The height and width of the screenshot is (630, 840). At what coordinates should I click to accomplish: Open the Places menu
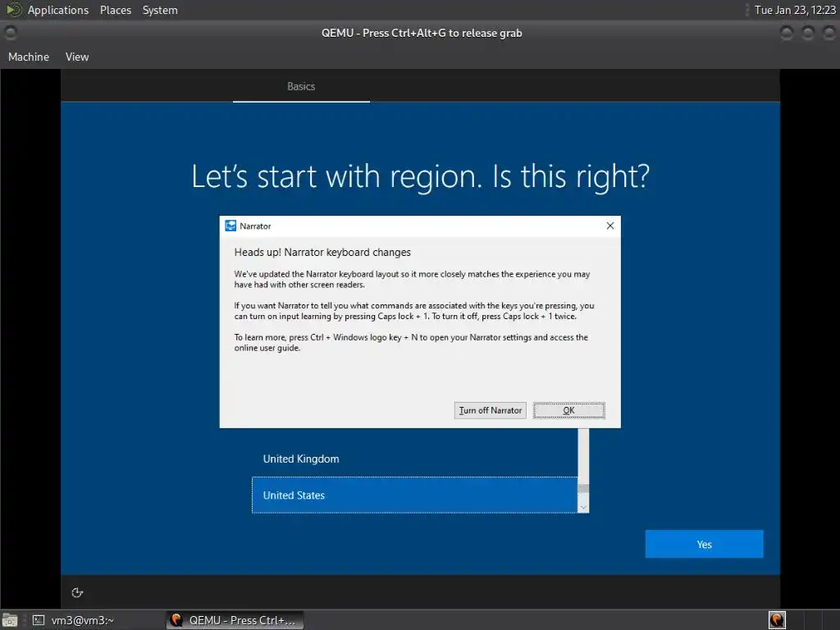[x=115, y=10]
